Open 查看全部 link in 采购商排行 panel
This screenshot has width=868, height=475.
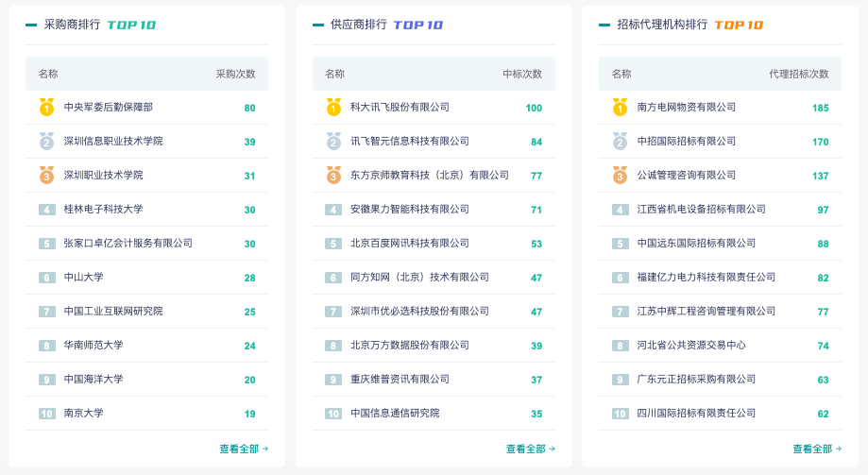244,449
